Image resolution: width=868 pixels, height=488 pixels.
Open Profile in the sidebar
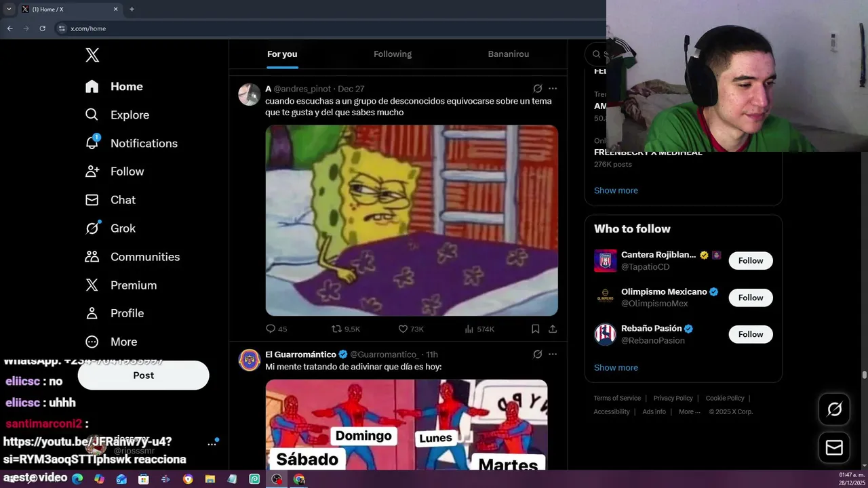114,313
